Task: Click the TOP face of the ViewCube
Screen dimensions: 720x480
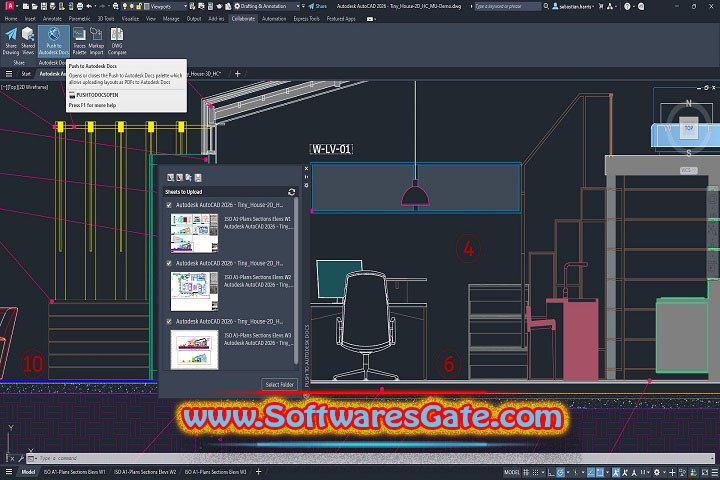Action: (688, 128)
